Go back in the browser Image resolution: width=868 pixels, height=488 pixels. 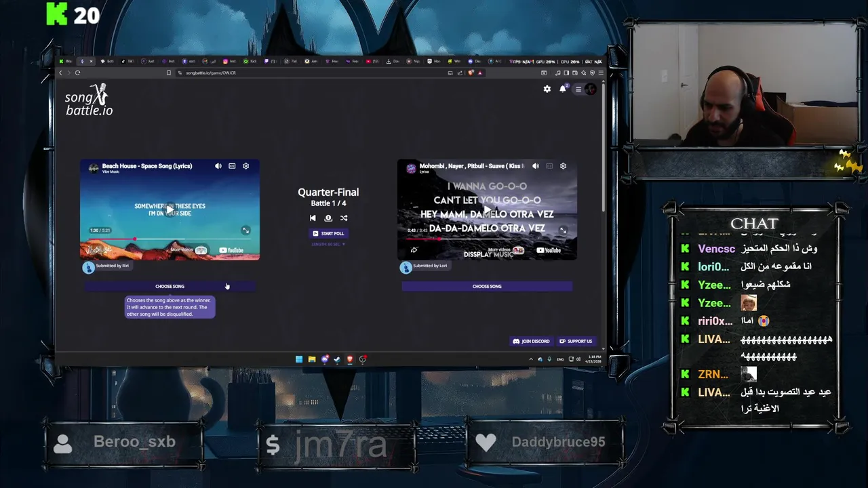tap(60, 73)
